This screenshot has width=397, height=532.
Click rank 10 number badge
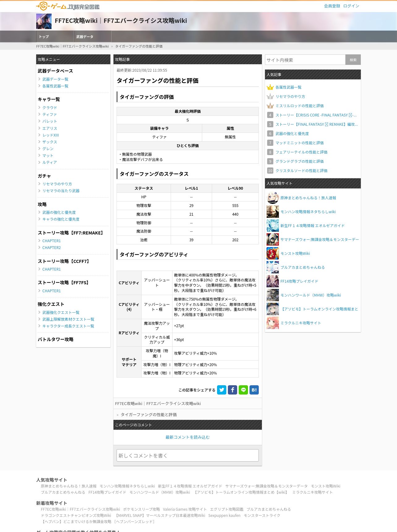tap(270, 171)
